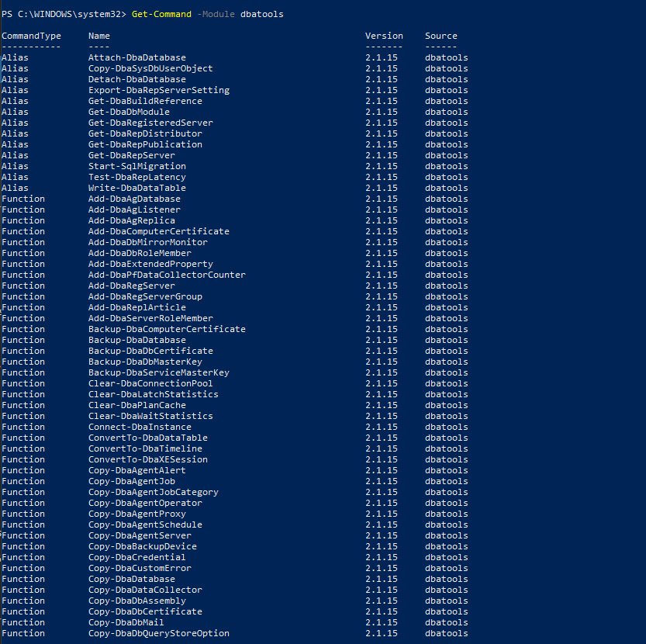Click the 'Backup-DbaComputerCertificate' entry
The height and width of the screenshot is (644, 646).
click(x=167, y=329)
